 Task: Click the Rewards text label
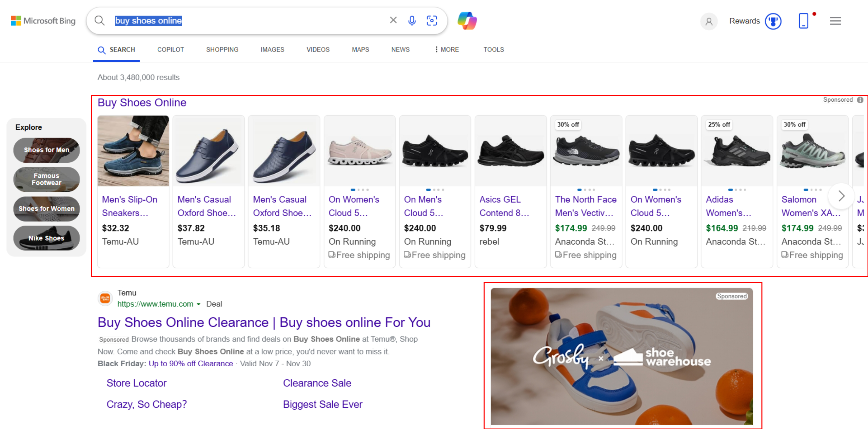point(745,21)
